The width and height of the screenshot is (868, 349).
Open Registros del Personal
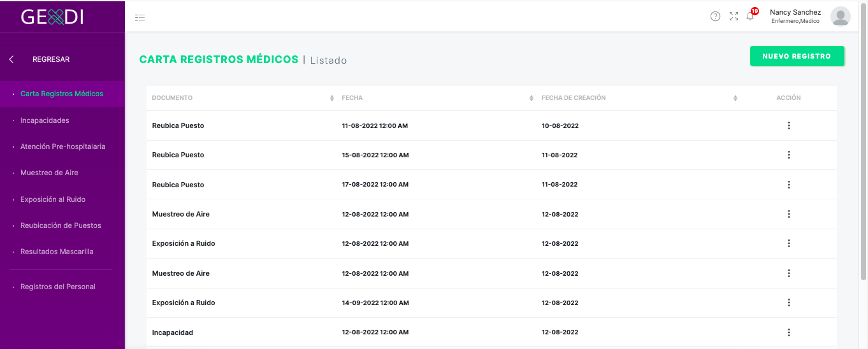57,287
